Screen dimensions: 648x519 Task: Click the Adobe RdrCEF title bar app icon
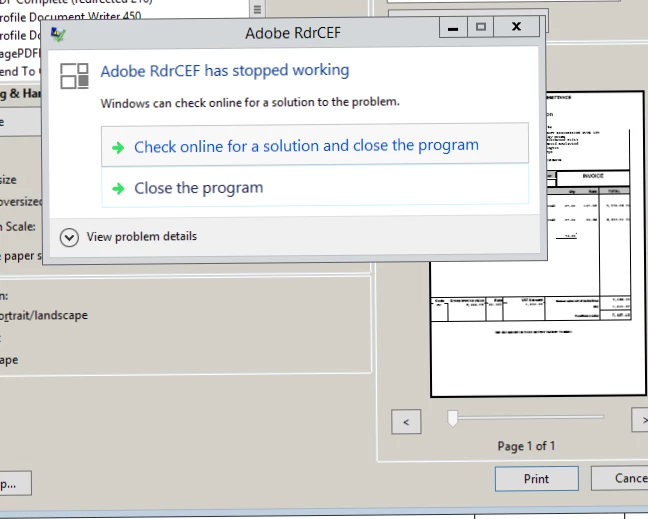[x=58, y=34]
